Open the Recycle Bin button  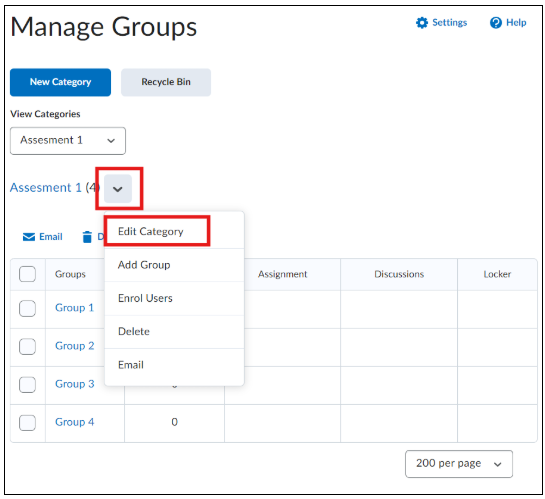[166, 82]
